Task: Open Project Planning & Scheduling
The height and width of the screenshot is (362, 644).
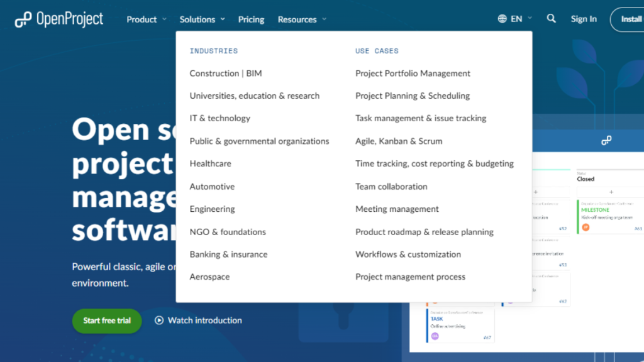Action: (x=413, y=96)
